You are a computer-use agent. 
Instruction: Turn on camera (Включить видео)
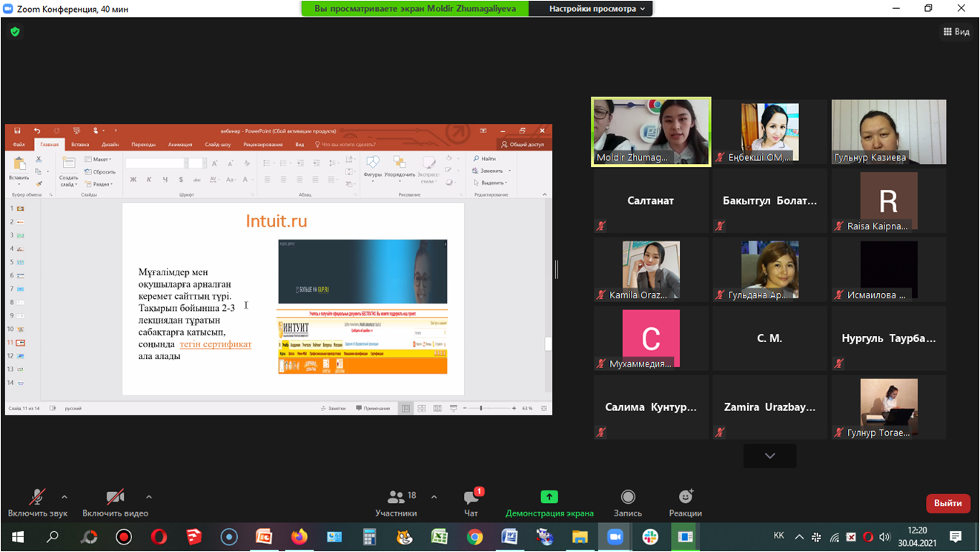(x=115, y=502)
